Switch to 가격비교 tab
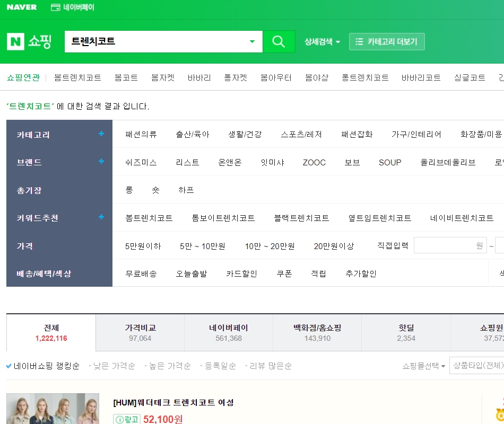This screenshot has height=424, width=504. click(140, 332)
